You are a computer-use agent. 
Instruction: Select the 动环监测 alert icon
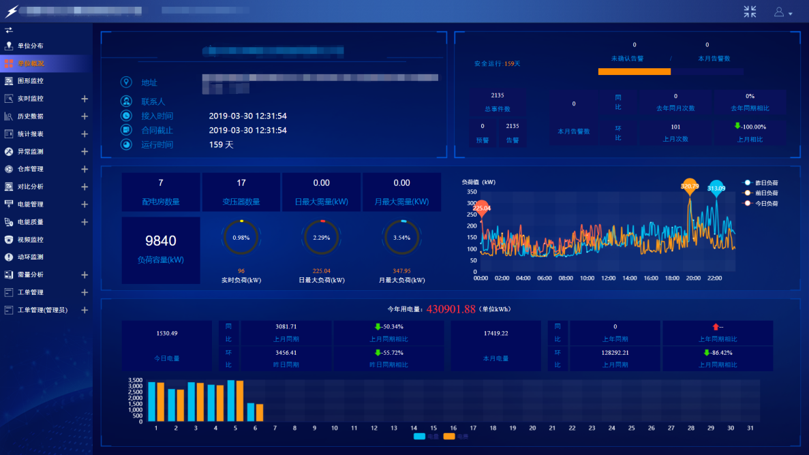point(9,257)
